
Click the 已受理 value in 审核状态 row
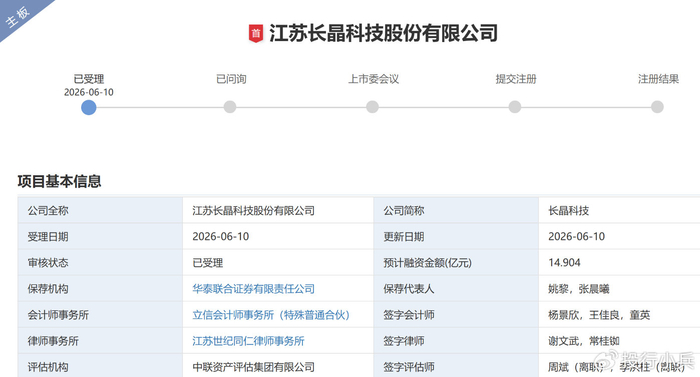(x=208, y=263)
